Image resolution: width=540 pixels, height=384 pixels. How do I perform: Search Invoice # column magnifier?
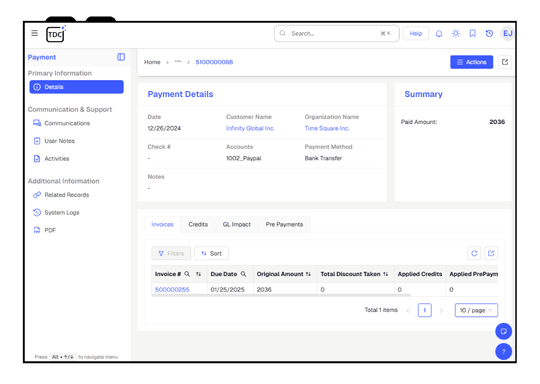pyautogui.click(x=187, y=274)
